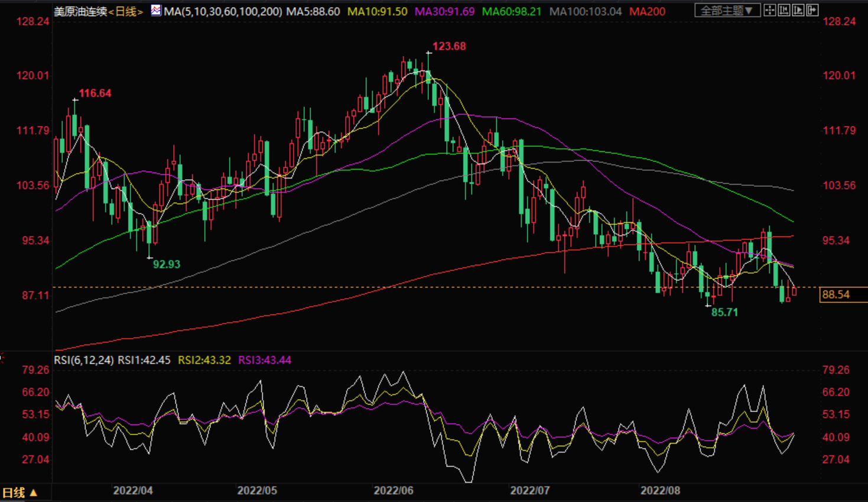Expand the 日线 period selector at bottom left
The image size is (868, 502).
pos(19,493)
